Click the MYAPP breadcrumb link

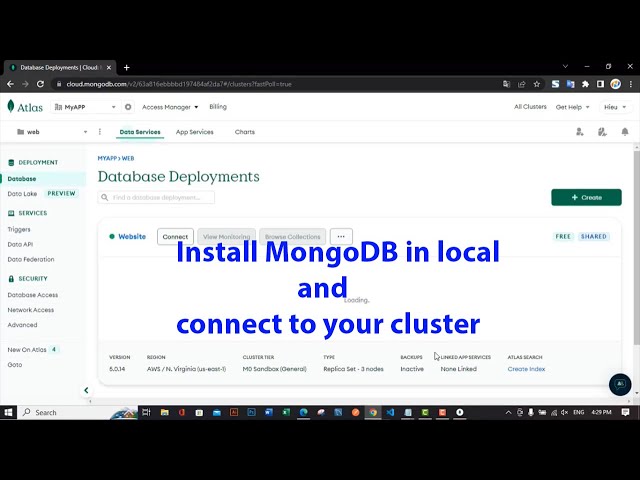tap(107, 158)
